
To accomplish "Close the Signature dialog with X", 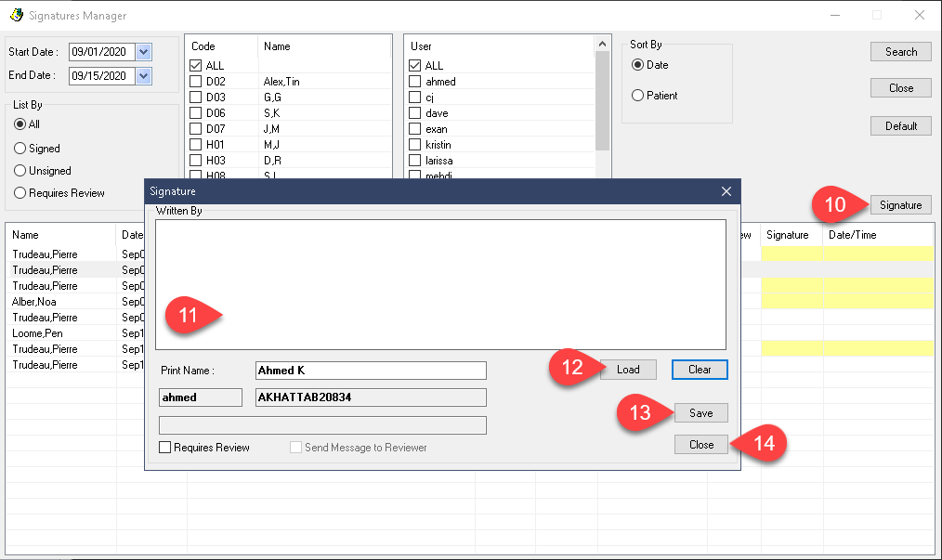I will 726,191.
